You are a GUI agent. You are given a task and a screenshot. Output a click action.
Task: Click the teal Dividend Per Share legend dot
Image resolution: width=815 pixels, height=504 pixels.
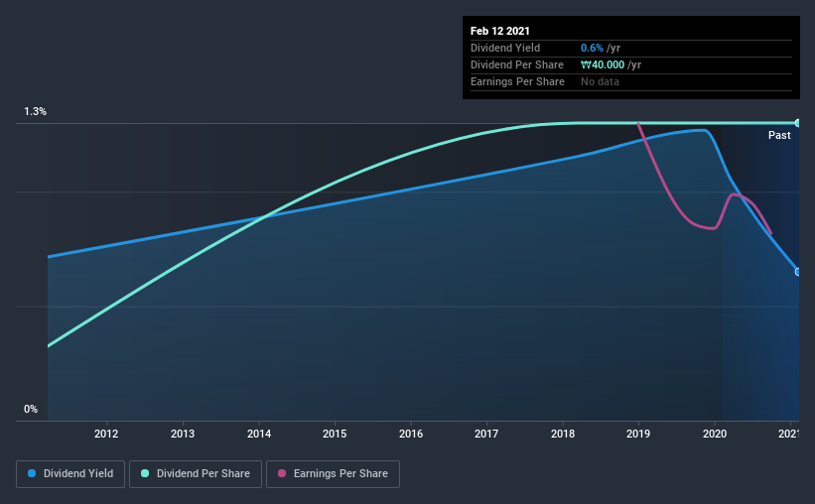(x=145, y=473)
